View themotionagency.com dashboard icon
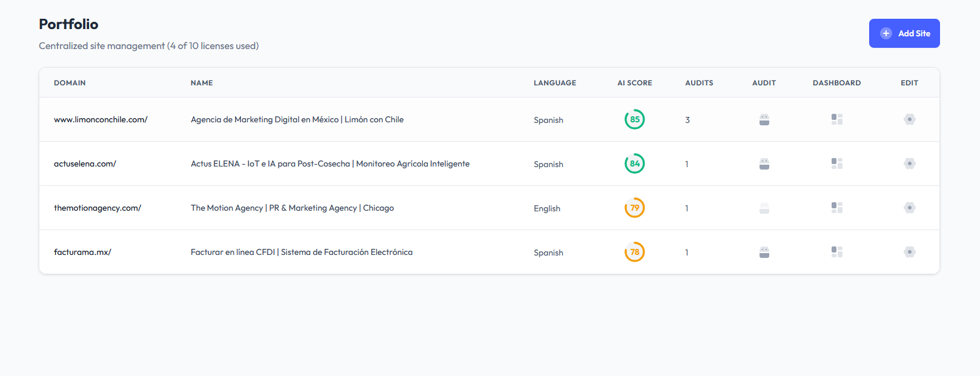 (x=837, y=208)
